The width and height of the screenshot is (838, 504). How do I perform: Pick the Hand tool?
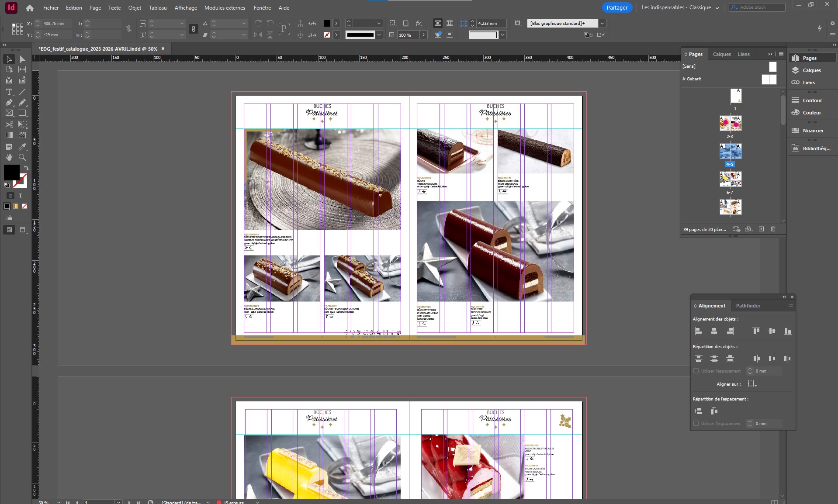[9, 157]
